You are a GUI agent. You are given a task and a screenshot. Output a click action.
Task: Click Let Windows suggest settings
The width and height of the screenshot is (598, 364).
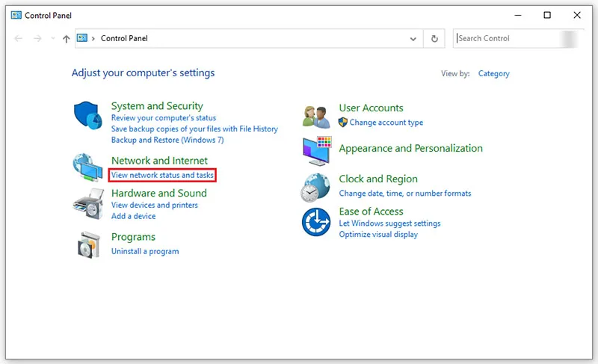pos(389,223)
